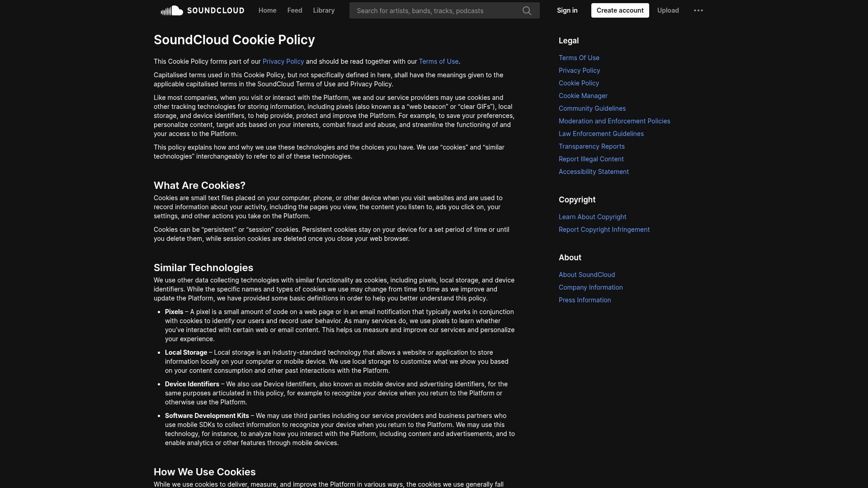The image size is (868, 488).
Task: Click the SoundCloud logo
Action: [x=203, y=10]
